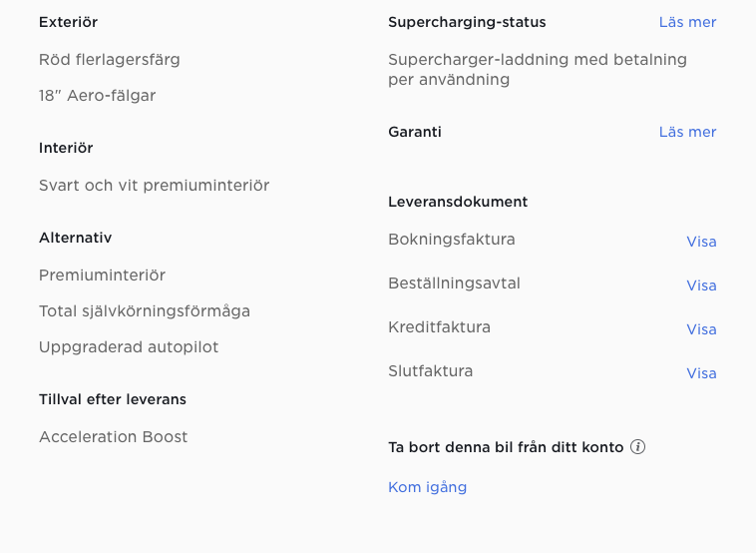Screen dimensions: 756x553
Task: Select the Garanti heading label
Action: [415, 132]
